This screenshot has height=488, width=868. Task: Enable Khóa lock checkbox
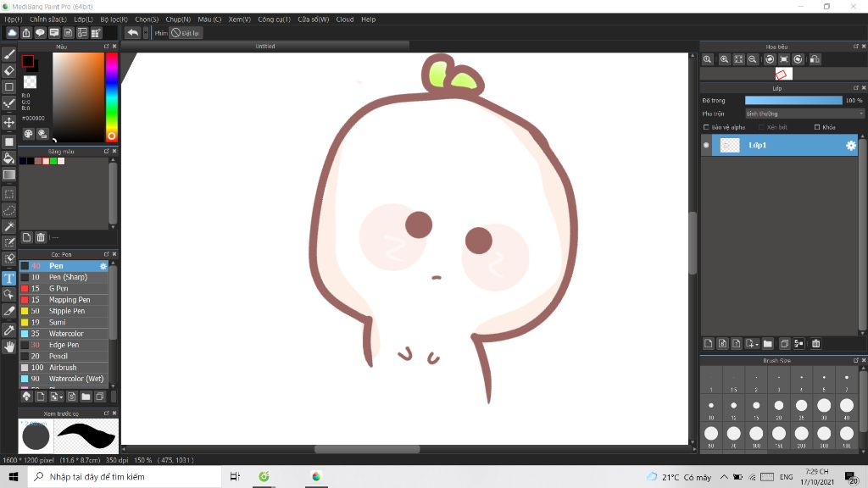pyautogui.click(x=817, y=127)
